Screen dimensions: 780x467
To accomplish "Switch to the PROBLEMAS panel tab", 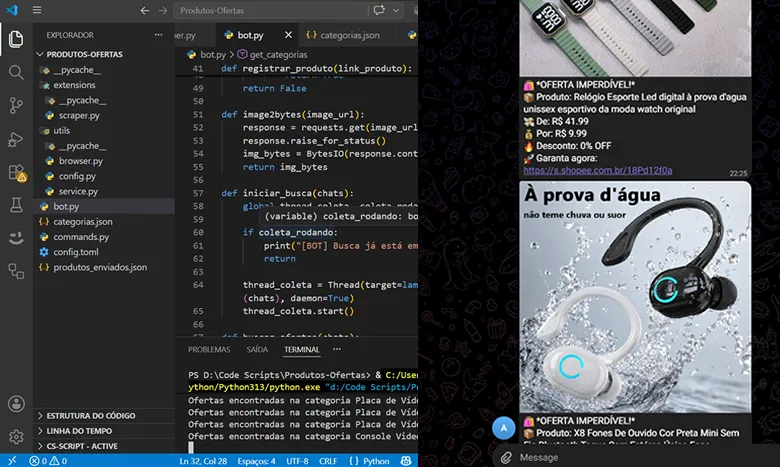I will click(209, 350).
